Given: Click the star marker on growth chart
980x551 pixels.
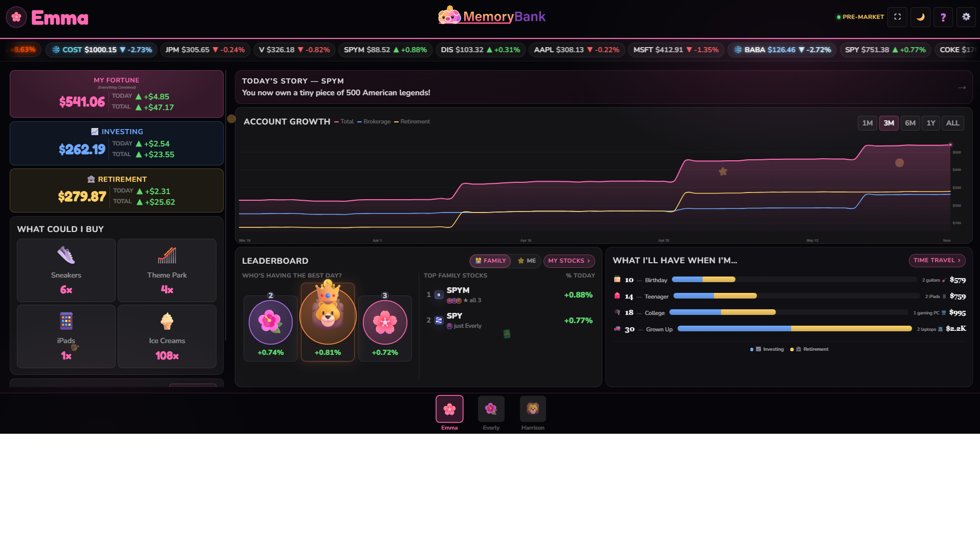Looking at the screenshot, I should click(723, 171).
